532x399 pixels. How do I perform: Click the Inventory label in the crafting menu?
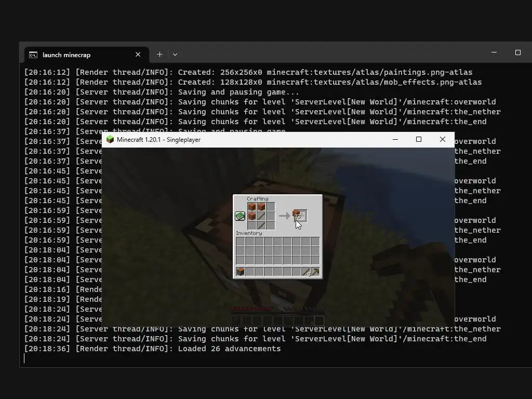click(249, 233)
